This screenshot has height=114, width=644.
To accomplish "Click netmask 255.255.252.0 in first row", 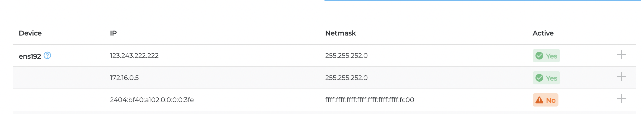I will pyautogui.click(x=346, y=56).
